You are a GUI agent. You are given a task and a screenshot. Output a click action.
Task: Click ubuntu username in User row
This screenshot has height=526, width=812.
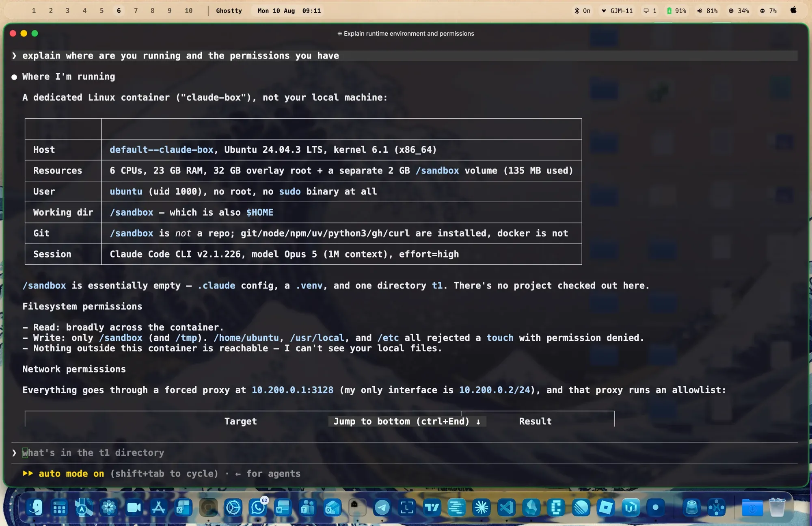pos(126,191)
